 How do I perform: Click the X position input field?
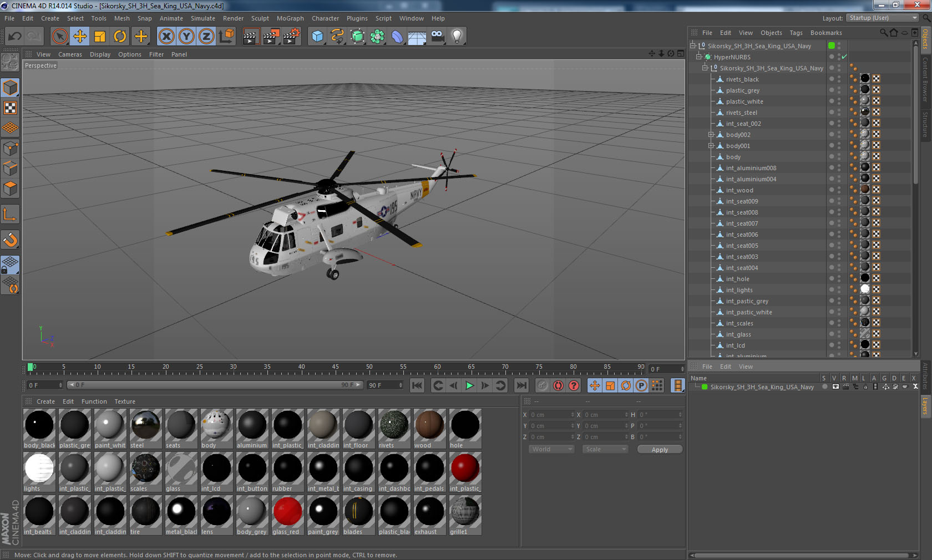point(551,415)
